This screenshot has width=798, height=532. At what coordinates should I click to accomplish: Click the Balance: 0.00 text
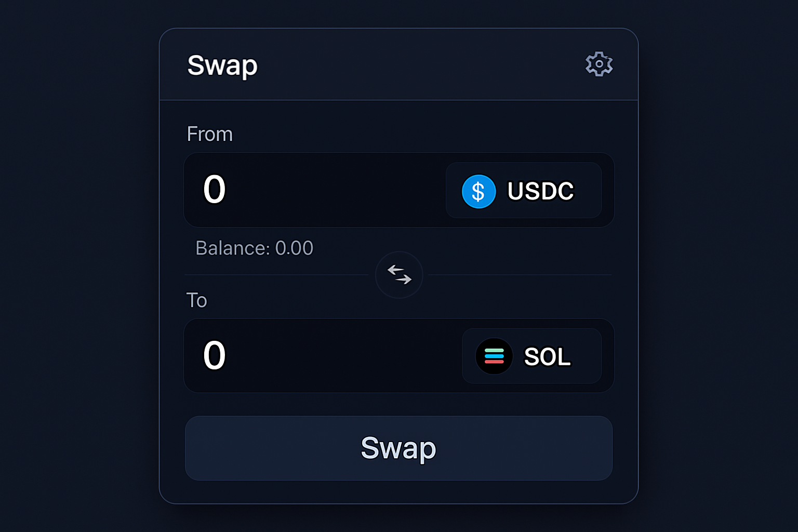(x=255, y=248)
